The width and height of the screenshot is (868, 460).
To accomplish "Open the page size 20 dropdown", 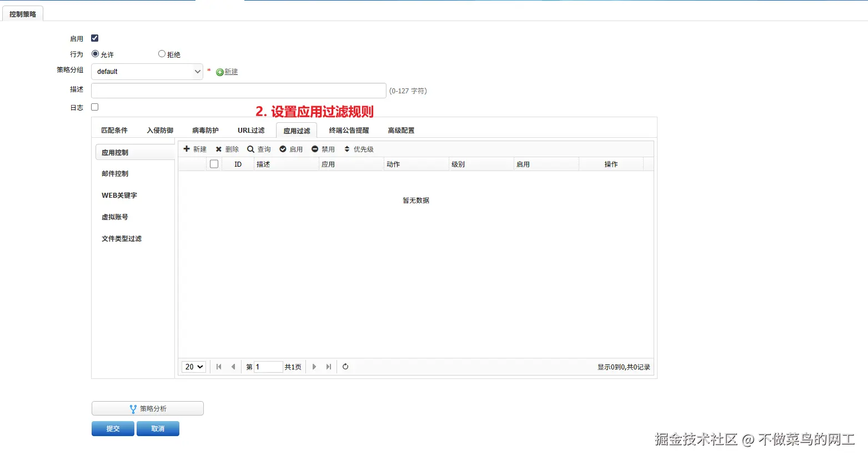I will 193,367.
